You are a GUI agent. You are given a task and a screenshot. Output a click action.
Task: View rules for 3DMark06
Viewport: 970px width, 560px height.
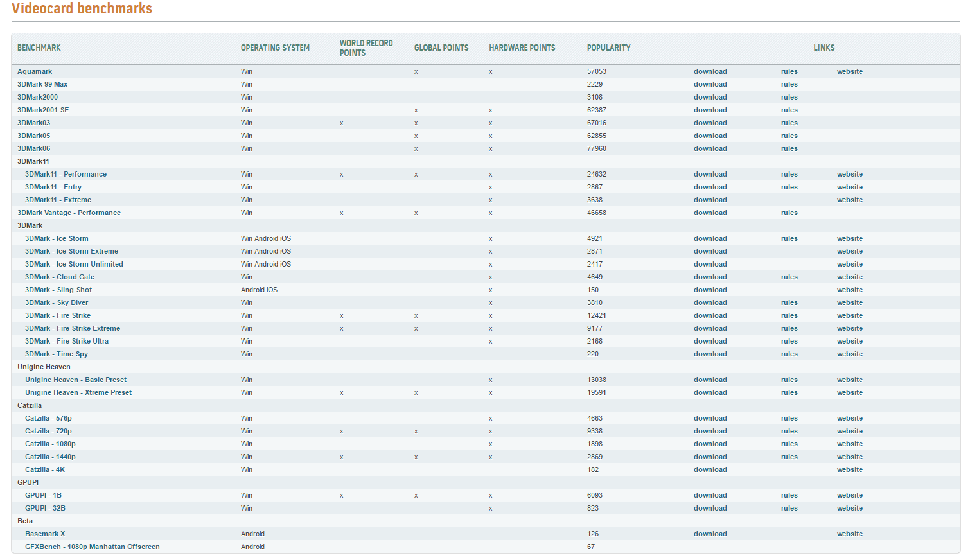789,148
